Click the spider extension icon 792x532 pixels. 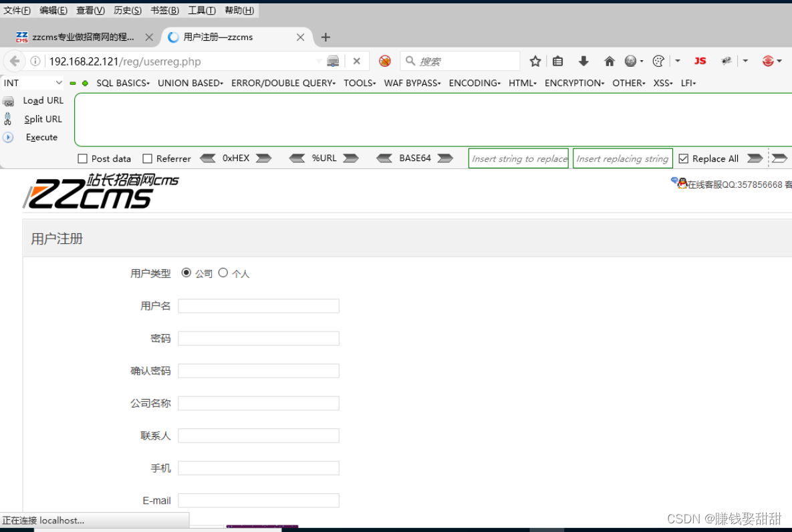727,61
